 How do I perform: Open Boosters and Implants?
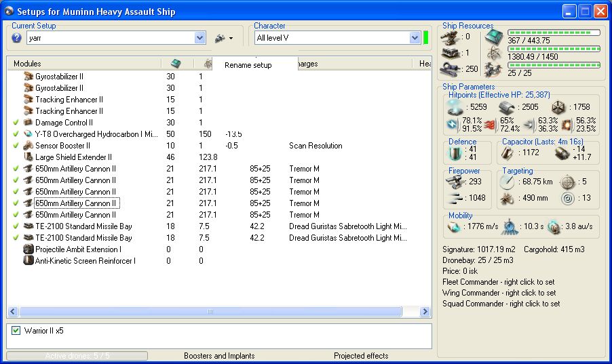point(219,356)
